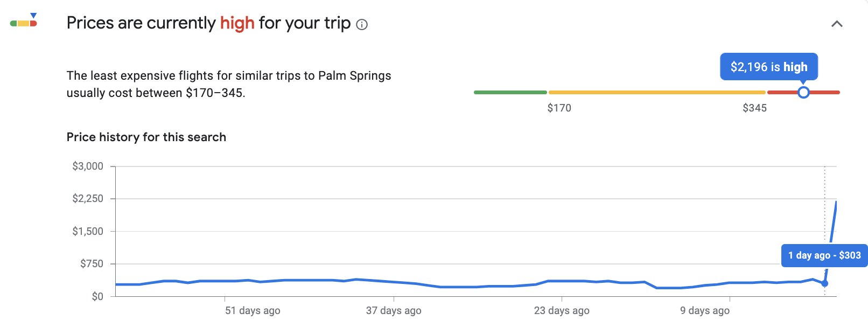
Task: Click the green low-price bar segment
Action: pyautogui.click(x=510, y=93)
